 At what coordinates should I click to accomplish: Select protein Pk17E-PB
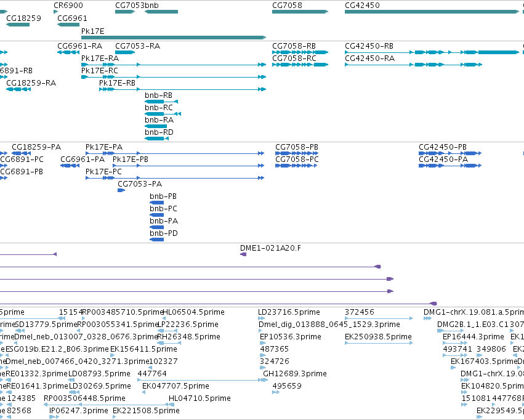[x=188, y=166]
